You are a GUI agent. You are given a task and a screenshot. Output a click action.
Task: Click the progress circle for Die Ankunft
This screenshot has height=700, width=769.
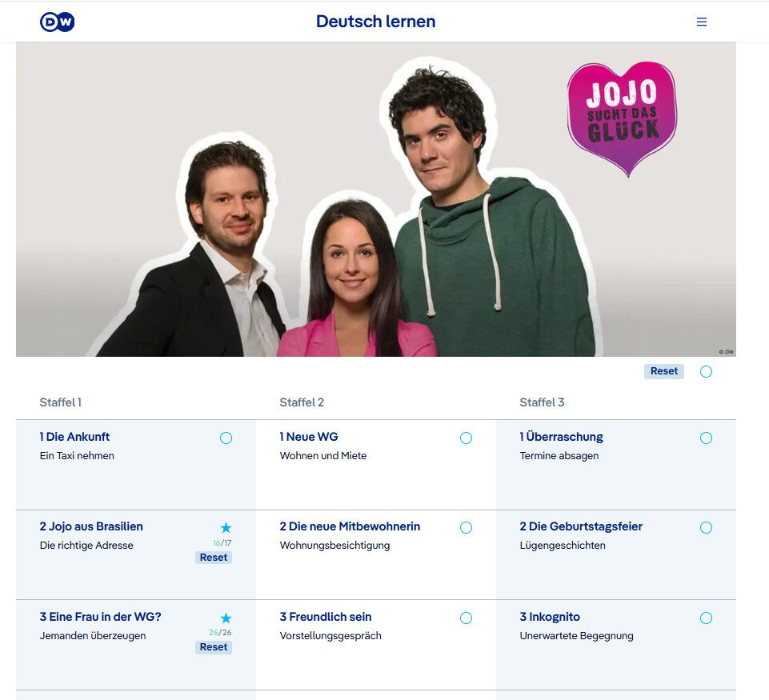tap(226, 438)
